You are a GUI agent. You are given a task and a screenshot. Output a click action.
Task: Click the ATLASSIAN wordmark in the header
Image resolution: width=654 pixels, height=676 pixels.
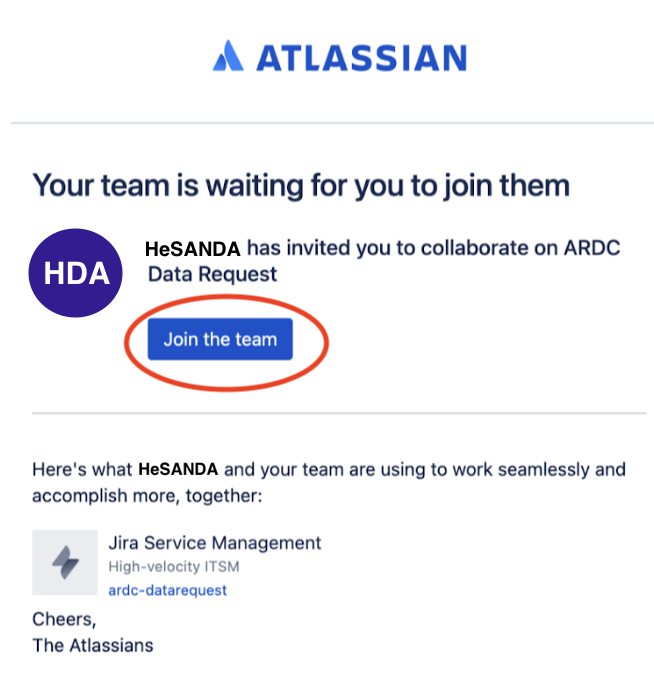[361, 57]
